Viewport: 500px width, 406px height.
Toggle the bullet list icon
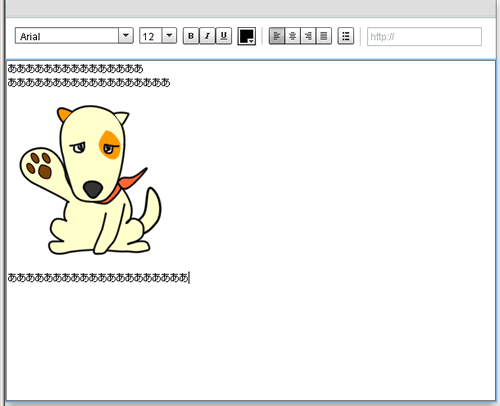(346, 36)
